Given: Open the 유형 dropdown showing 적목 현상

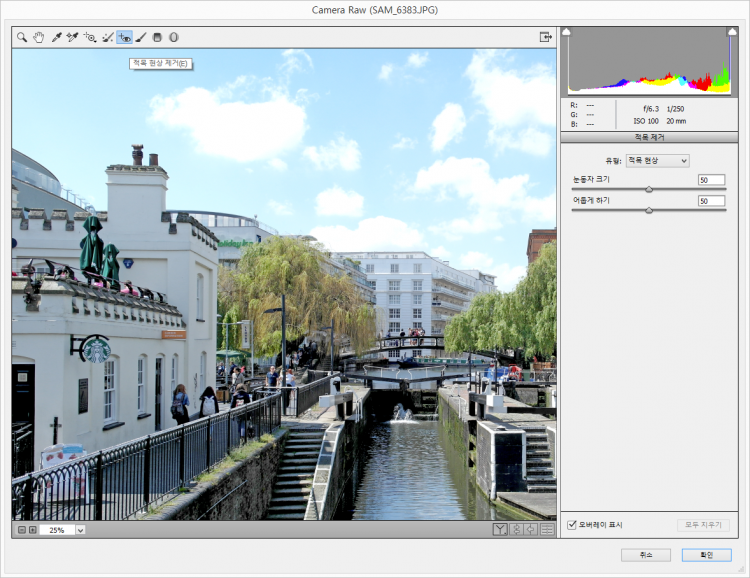Looking at the screenshot, I should [x=657, y=160].
